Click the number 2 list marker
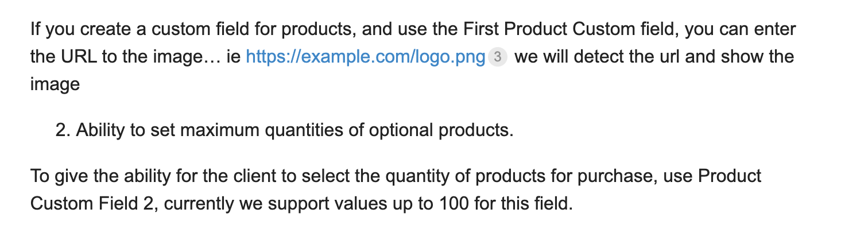This screenshot has width=868, height=240. [x=63, y=131]
